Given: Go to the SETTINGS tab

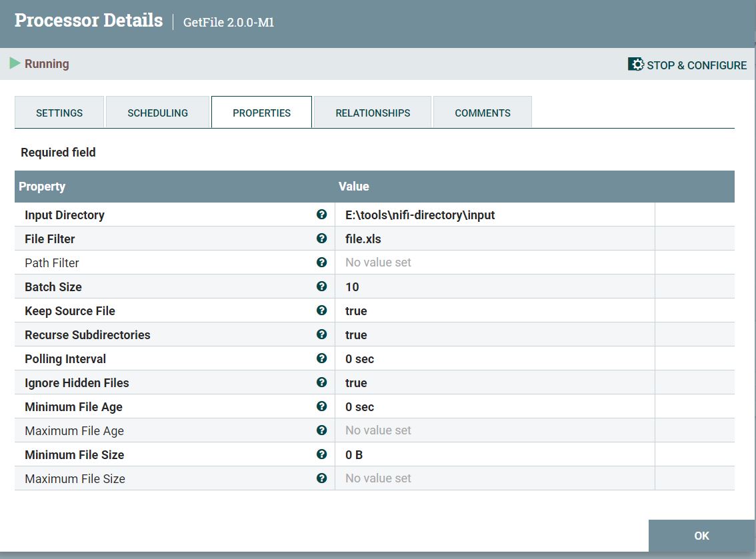Looking at the screenshot, I should [59, 112].
